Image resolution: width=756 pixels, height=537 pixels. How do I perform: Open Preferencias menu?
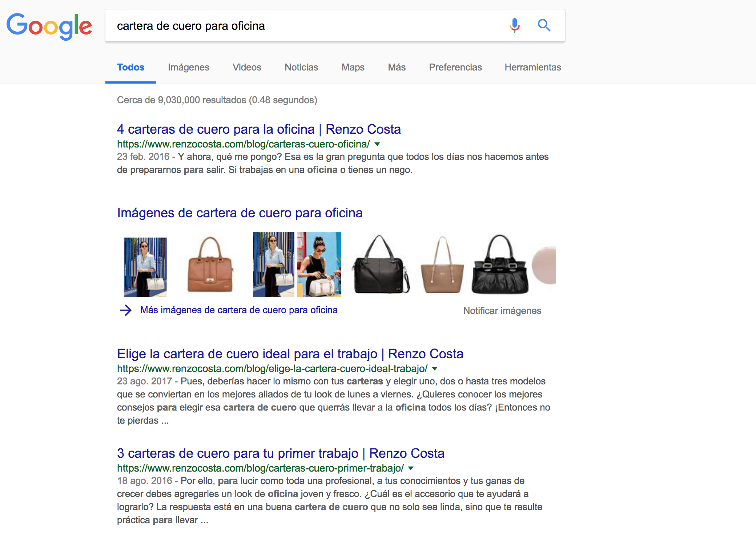coord(455,67)
